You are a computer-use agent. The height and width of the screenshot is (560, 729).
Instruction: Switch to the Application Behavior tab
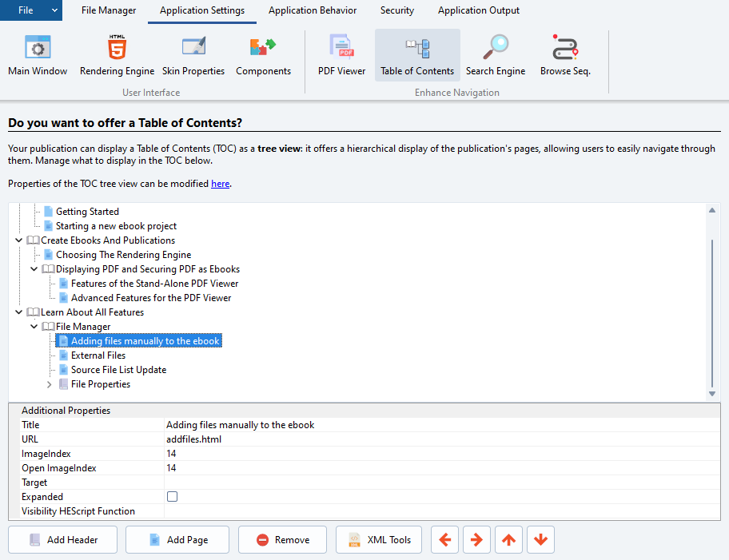(313, 10)
